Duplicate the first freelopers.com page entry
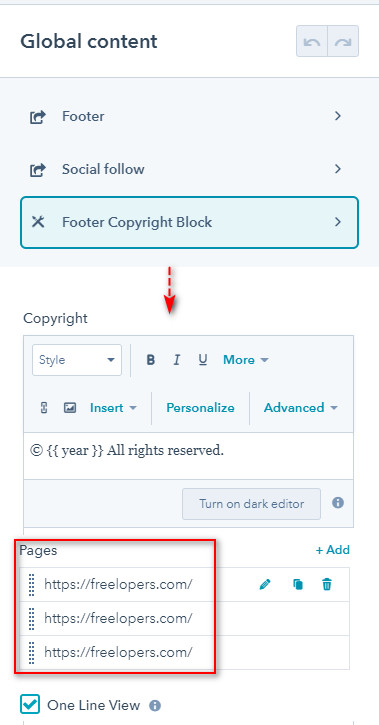Viewport: 379px width, 725px height. [298, 585]
